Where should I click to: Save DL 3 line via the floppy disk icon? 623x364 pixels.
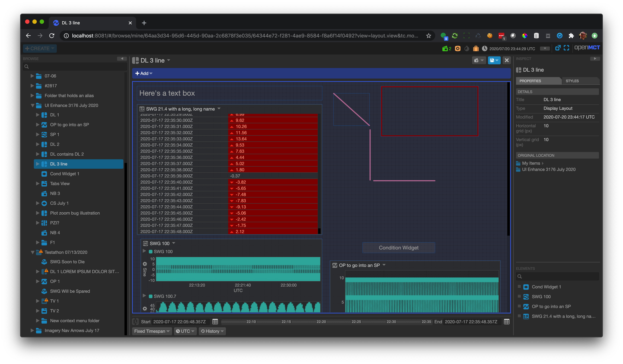click(x=492, y=60)
